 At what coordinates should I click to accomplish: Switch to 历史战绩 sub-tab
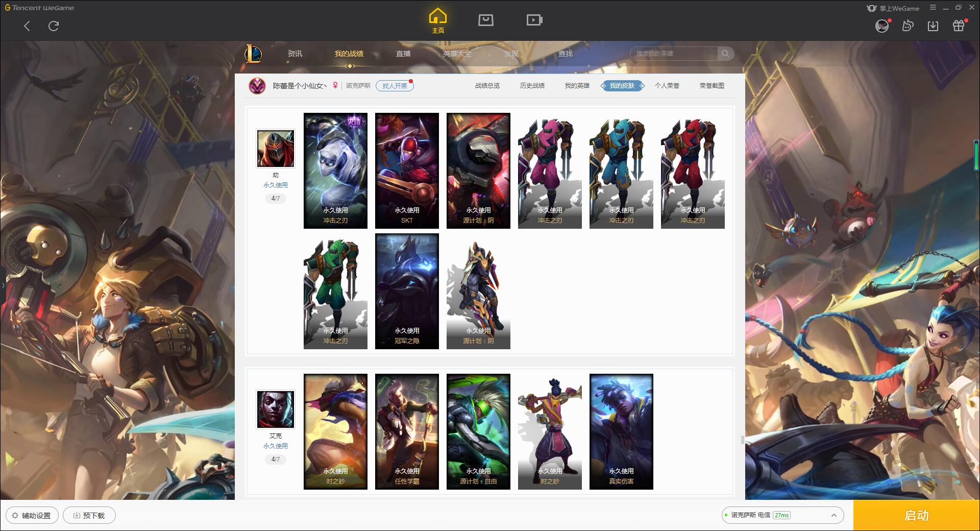coord(532,86)
